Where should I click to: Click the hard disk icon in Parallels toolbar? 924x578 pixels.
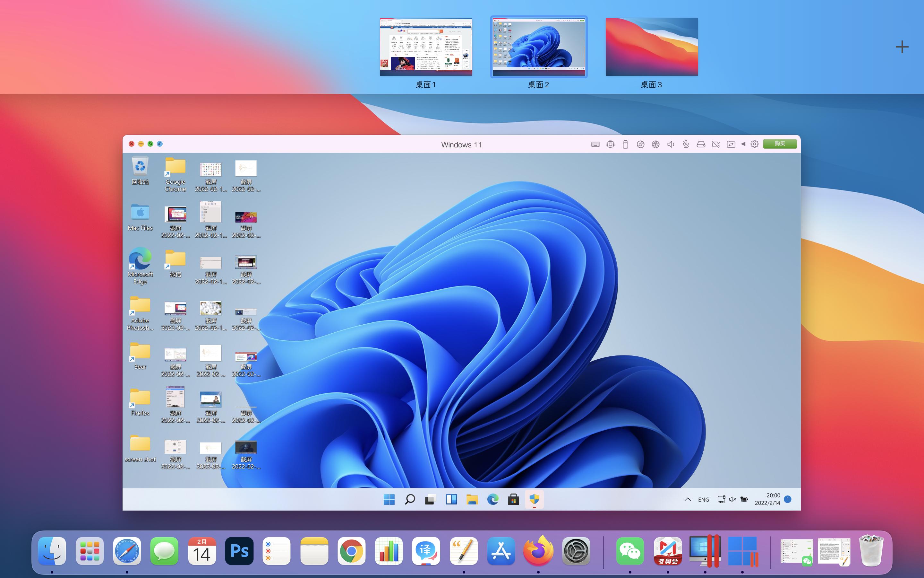coord(701,144)
